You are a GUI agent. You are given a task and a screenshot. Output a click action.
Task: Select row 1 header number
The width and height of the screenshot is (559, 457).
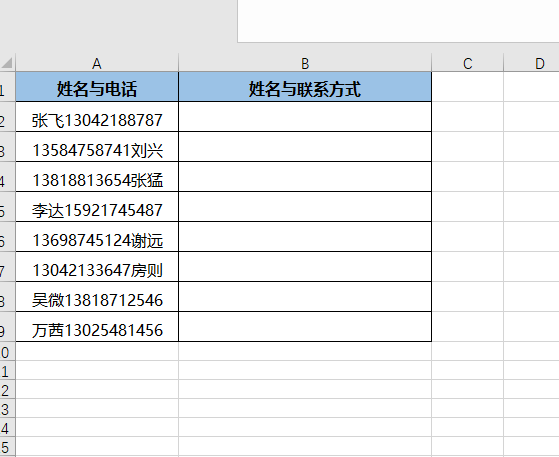click(x=7, y=87)
